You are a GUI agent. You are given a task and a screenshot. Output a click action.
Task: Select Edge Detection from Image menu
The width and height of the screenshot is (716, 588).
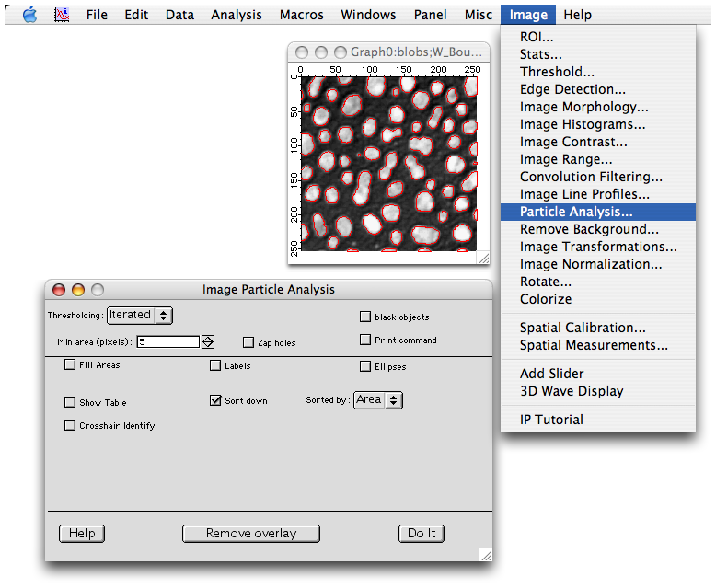(572, 89)
